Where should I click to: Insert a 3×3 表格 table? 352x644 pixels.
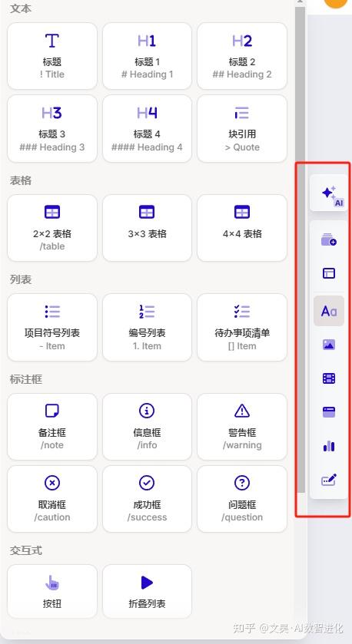coord(148,228)
